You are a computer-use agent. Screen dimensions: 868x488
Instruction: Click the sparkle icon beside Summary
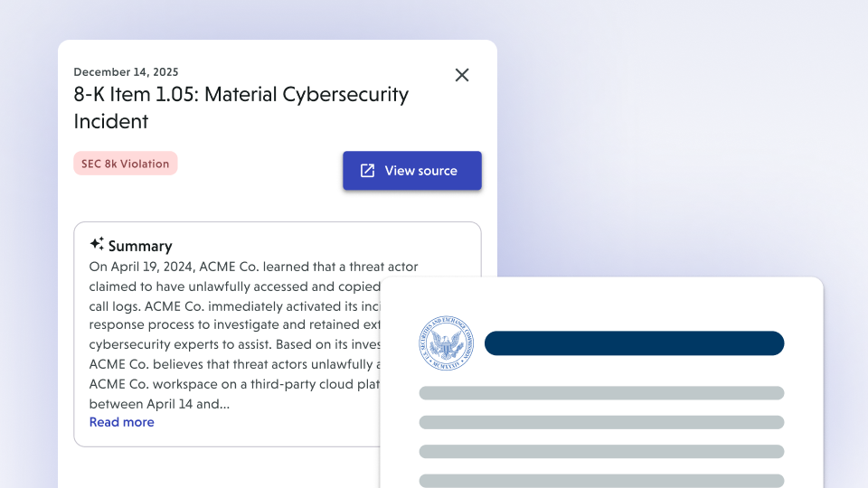[97, 244]
